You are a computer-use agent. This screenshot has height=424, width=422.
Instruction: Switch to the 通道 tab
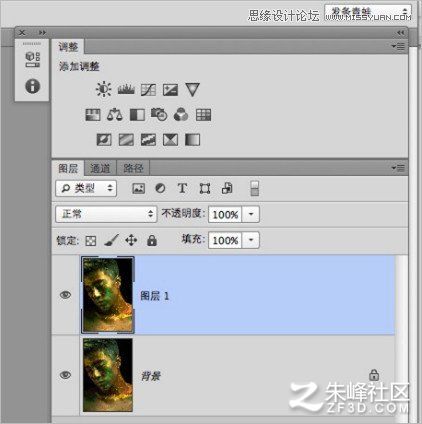click(100, 168)
